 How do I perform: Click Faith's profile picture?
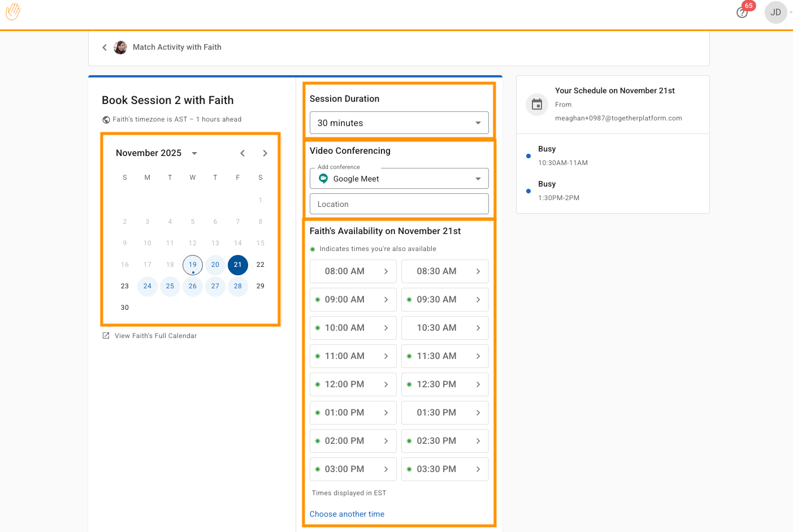click(120, 47)
